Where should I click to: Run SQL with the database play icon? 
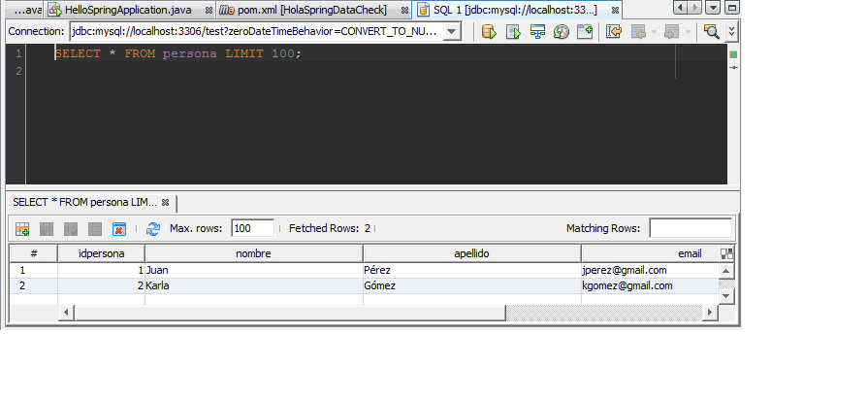click(489, 32)
